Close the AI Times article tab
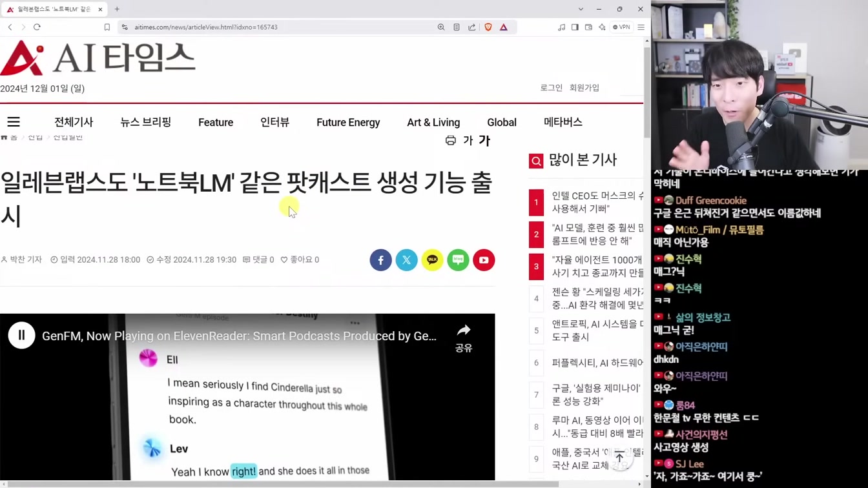 coord(100,9)
